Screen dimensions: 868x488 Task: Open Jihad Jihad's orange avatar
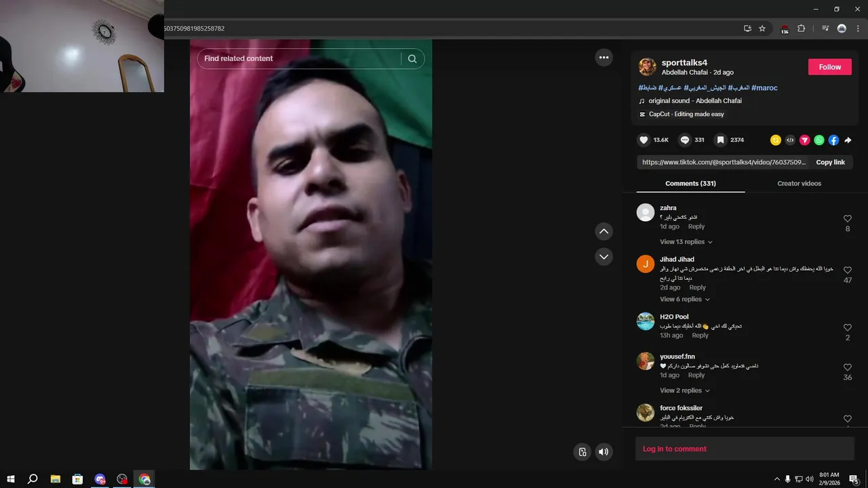pyautogui.click(x=646, y=264)
